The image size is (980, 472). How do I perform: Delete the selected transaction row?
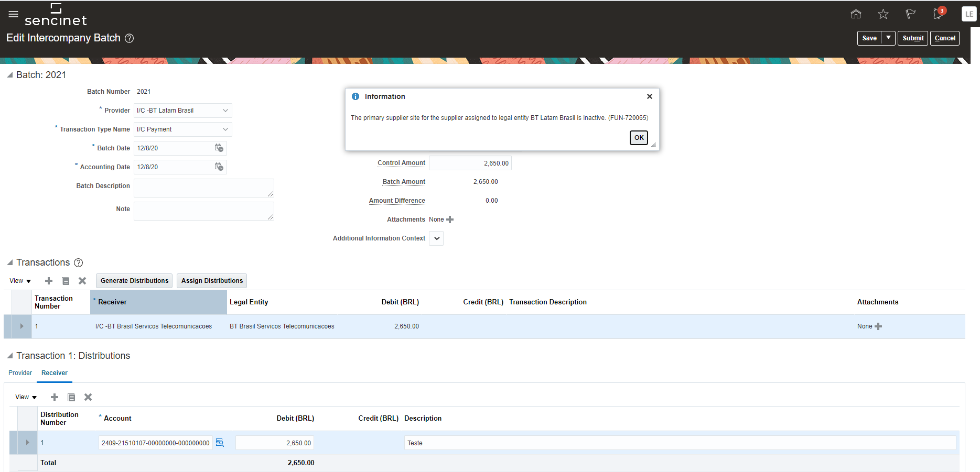pos(82,281)
